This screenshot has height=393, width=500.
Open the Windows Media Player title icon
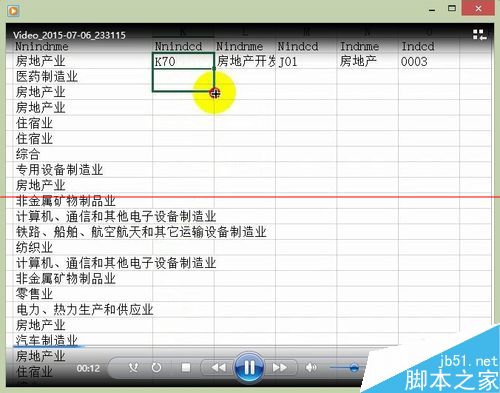[x=13, y=10]
